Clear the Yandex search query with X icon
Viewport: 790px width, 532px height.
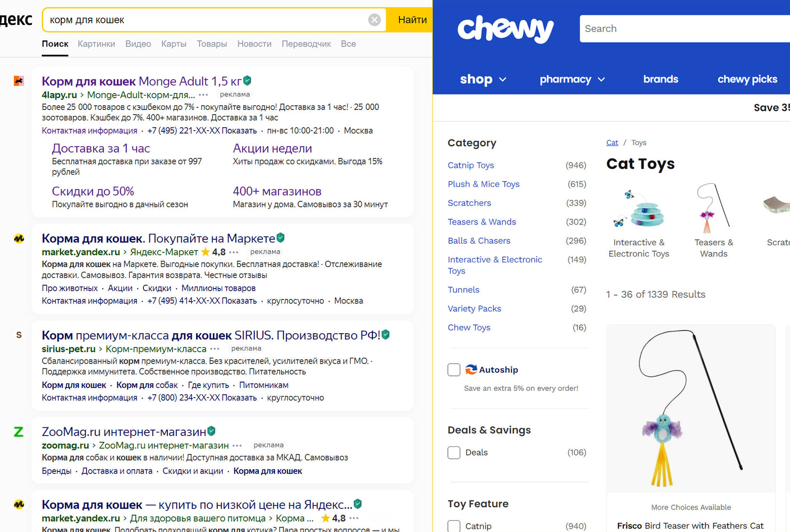pyautogui.click(x=374, y=20)
